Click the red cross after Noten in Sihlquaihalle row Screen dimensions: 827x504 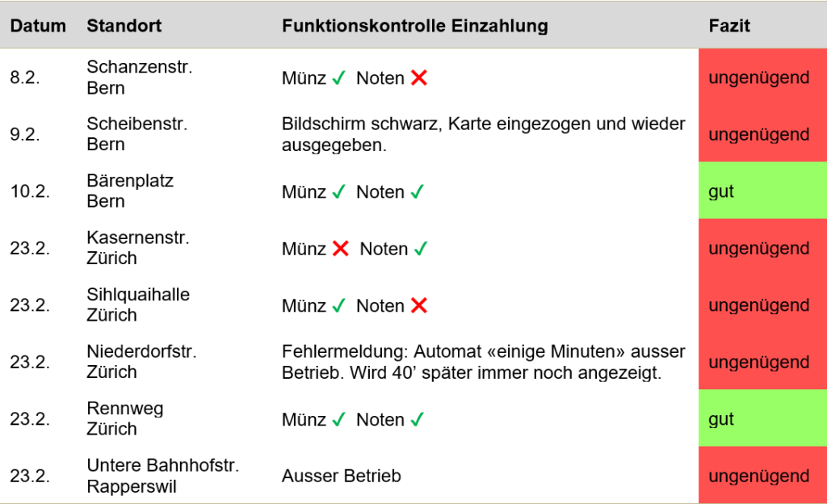coord(419,305)
